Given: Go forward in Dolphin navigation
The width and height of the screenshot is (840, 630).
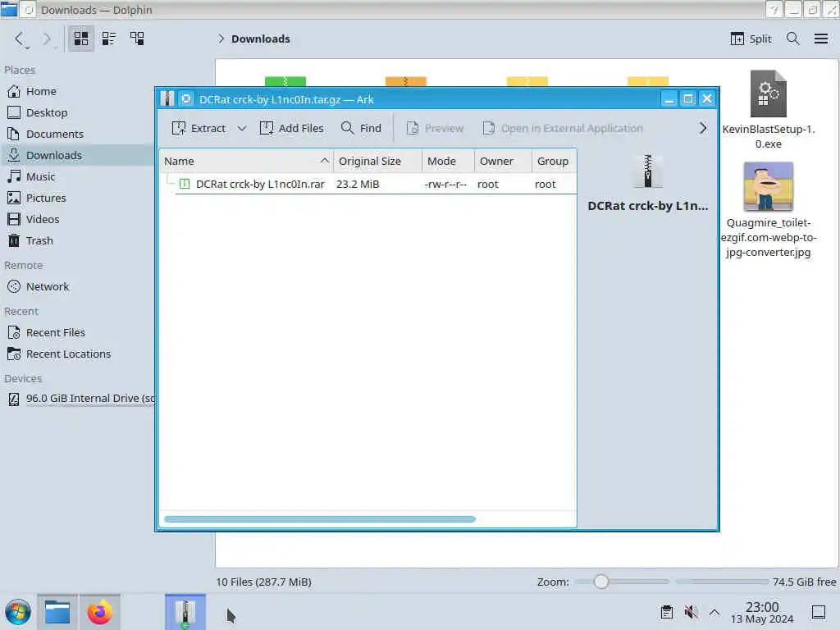Looking at the screenshot, I should click(47, 39).
